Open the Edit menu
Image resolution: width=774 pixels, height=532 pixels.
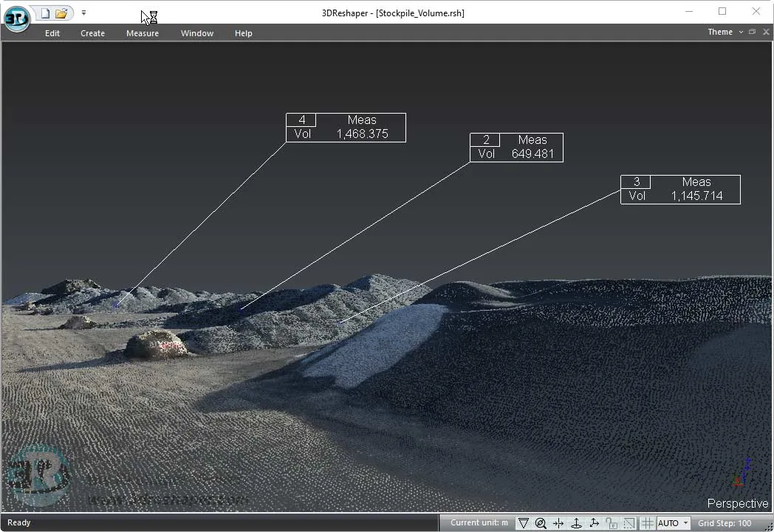[52, 33]
